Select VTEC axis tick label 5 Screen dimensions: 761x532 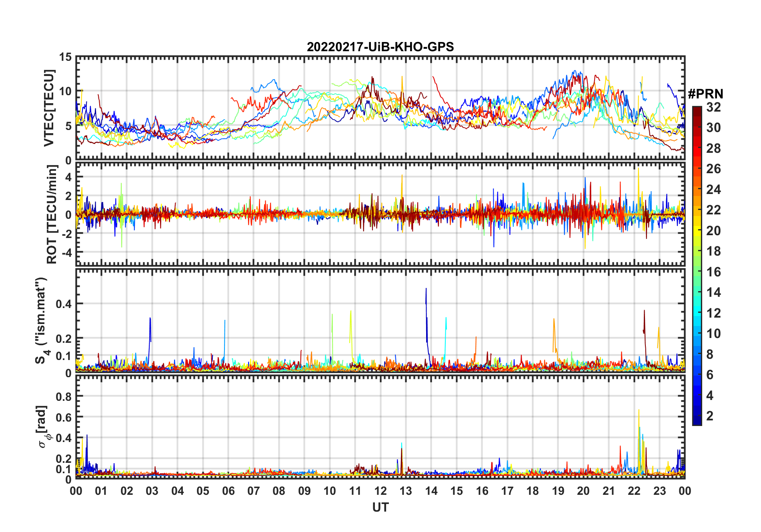tap(69, 126)
